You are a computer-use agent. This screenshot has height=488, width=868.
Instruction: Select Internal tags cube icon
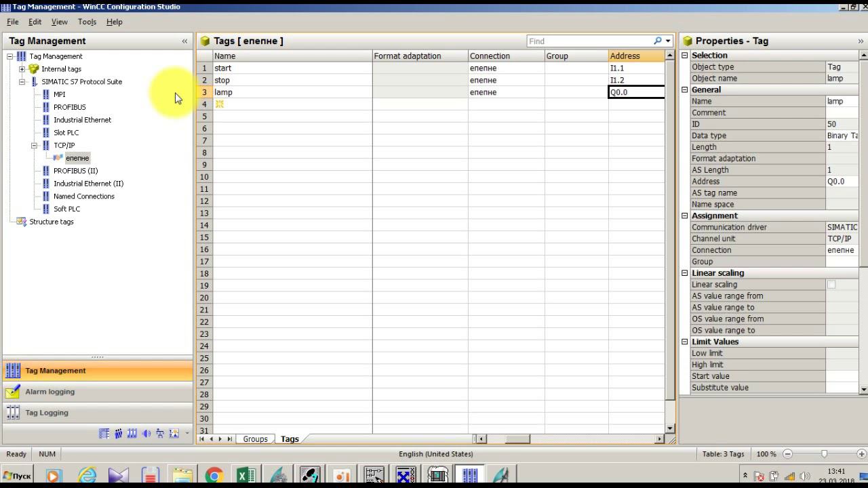(34, 69)
